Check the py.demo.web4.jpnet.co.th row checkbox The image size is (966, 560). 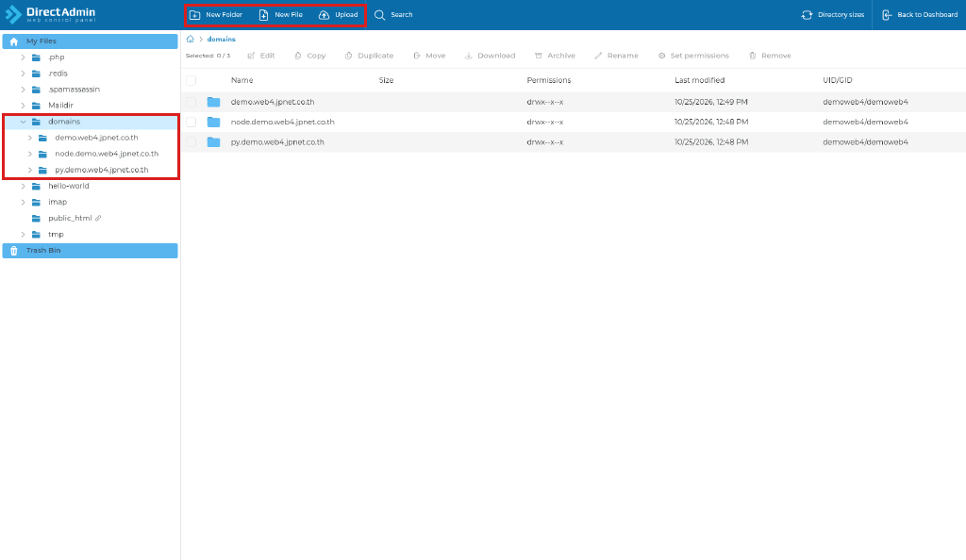[x=191, y=142]
